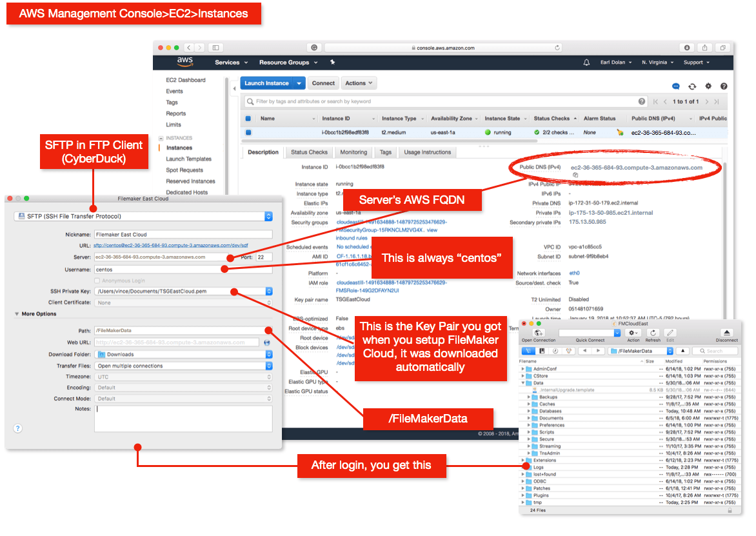The image size is (756, 536).
Task: Open Launch Templates in the sidebar
Action: 188,159
